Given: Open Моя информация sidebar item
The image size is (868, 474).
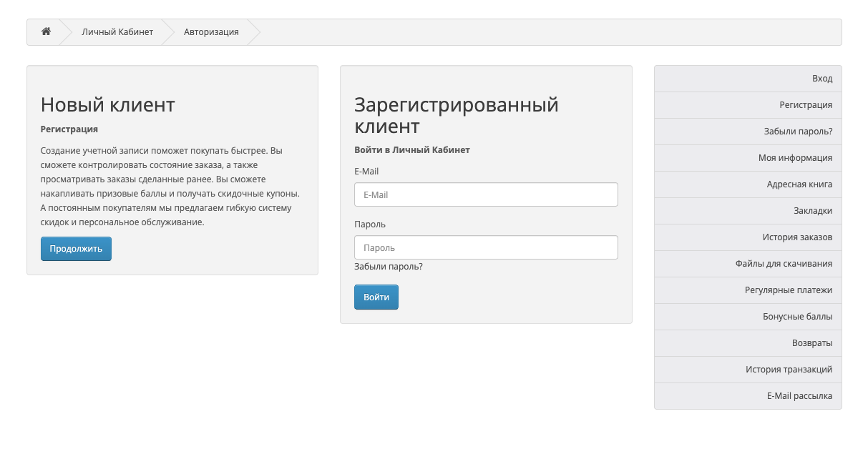Looking at the screenshot, I should pyautogui.click(x=795, y=158).
